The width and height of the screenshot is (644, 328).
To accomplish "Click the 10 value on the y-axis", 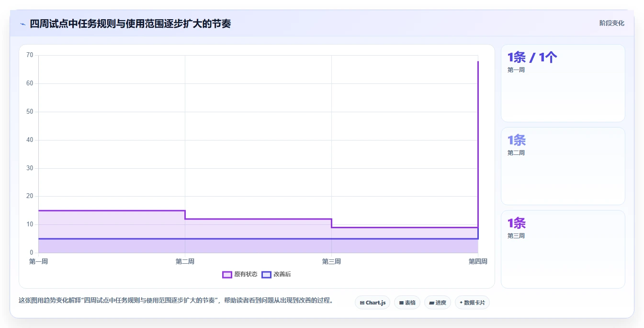I will (x=30, y=224).
